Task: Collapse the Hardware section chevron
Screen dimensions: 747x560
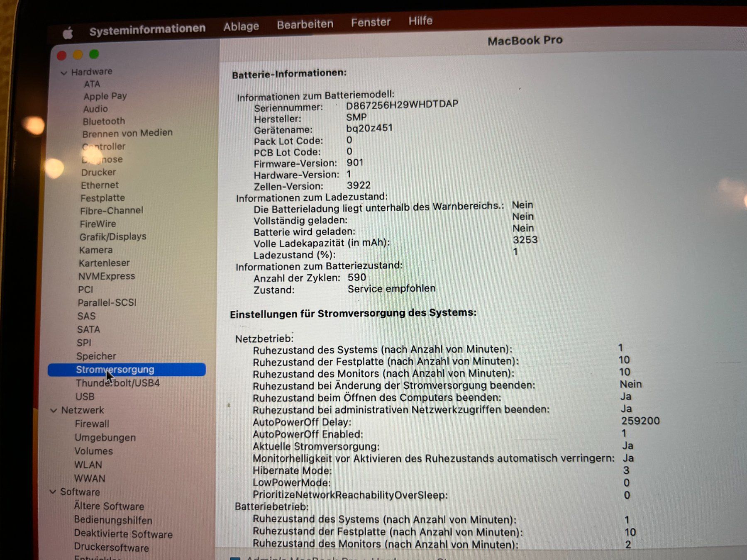Action: coord(63,73)
